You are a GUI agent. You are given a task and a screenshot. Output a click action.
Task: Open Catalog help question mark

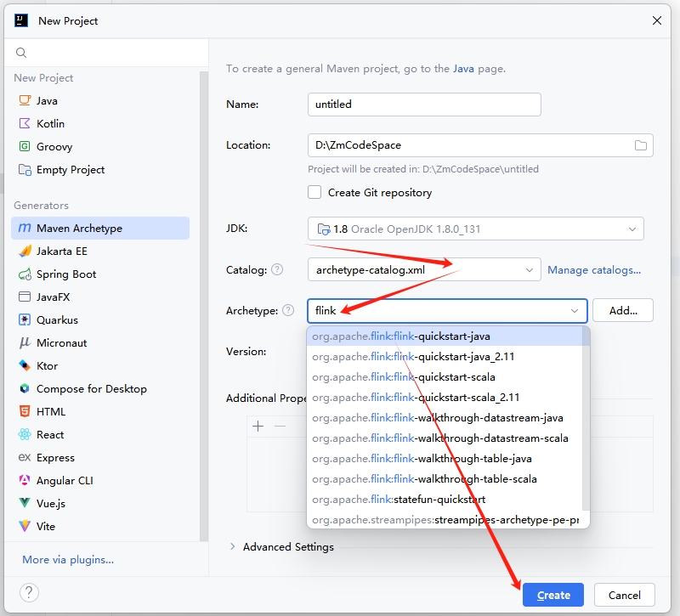(x=277, y=269)
